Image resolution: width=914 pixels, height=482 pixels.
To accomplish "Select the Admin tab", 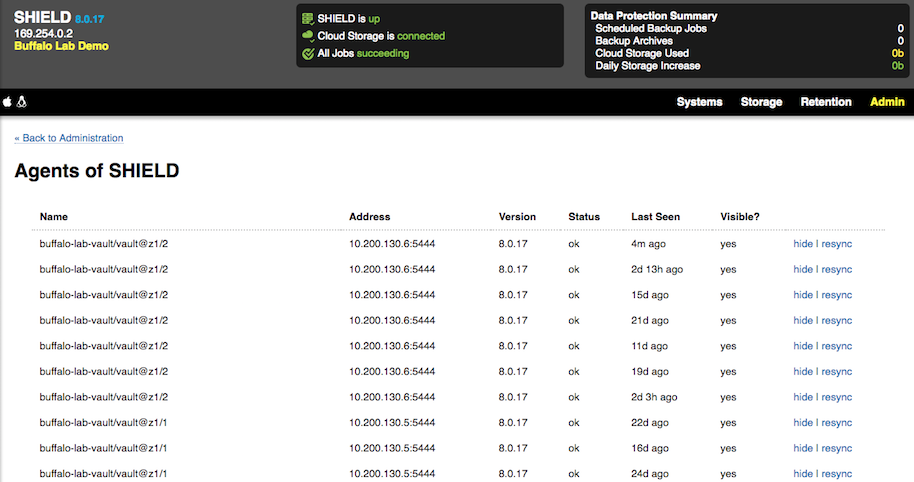I will (x=887, y=102).
